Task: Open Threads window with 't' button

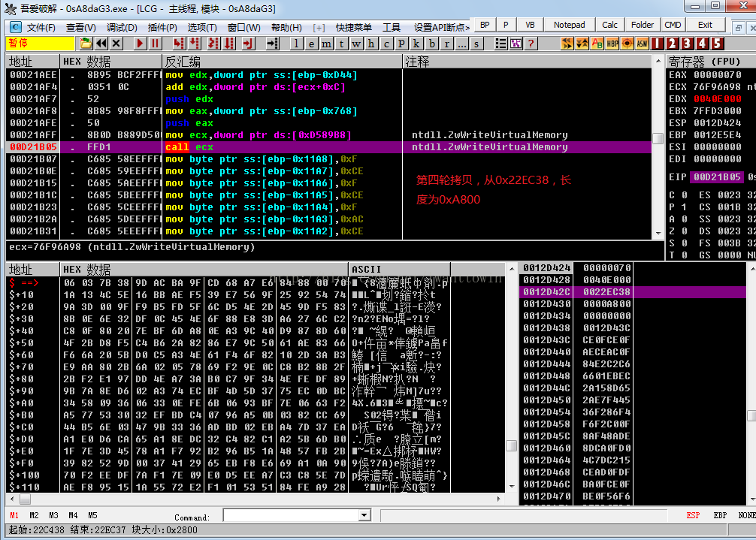Action: [341, 44]
